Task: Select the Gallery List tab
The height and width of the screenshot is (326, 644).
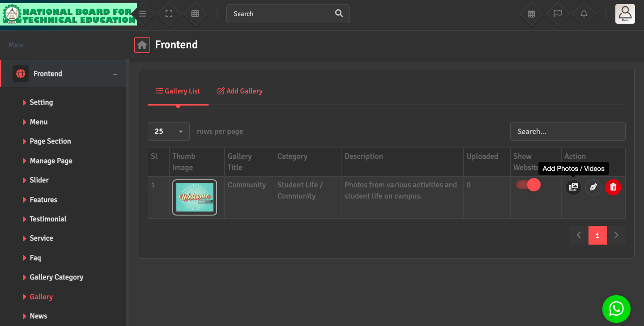Action: pos(178,91)
